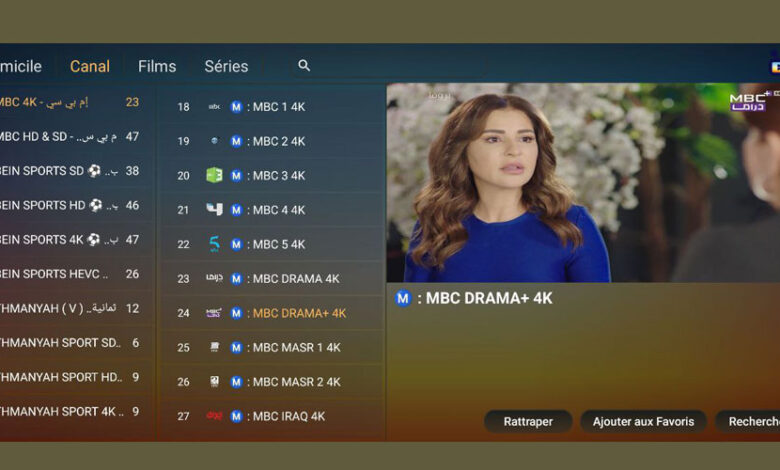
Task: Click the MBC 1 channel logo icon
Action: (x=214, y=107)
